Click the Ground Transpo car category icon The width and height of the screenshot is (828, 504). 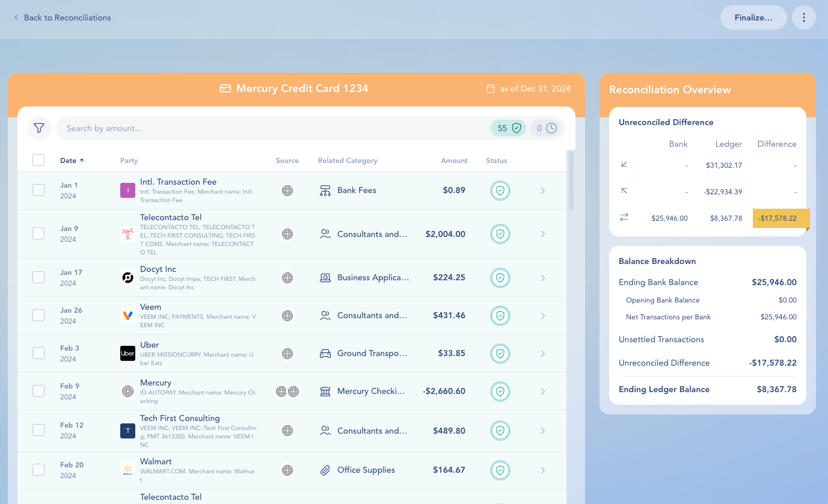[325, 354]
